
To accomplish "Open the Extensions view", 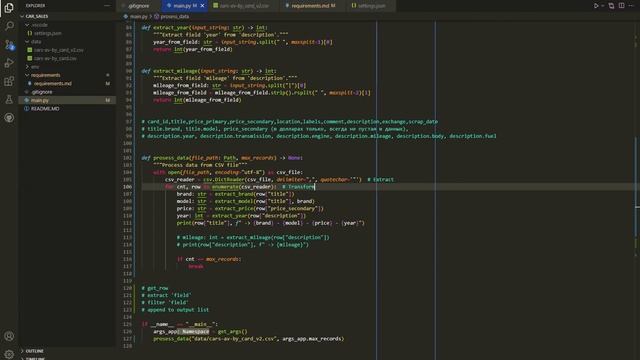I will (9, 81).
